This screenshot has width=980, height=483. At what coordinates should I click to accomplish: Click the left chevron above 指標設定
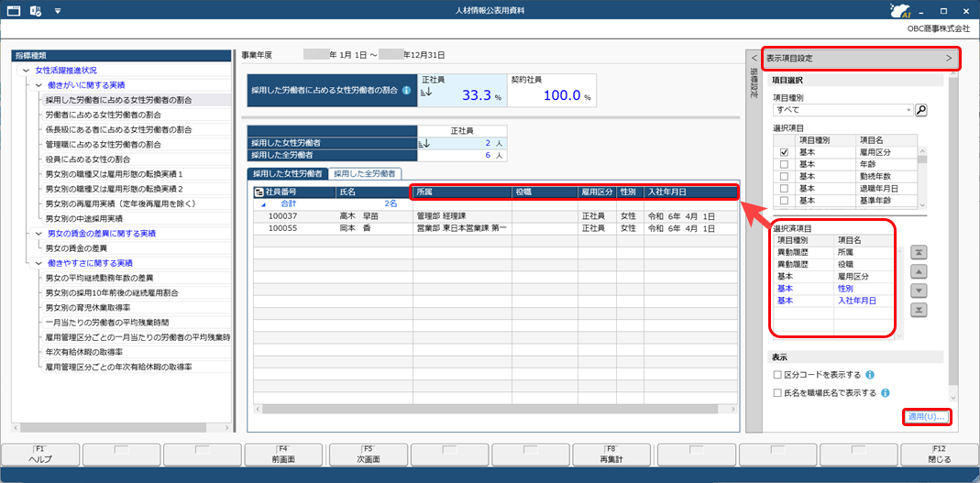[x=754, y=58]
